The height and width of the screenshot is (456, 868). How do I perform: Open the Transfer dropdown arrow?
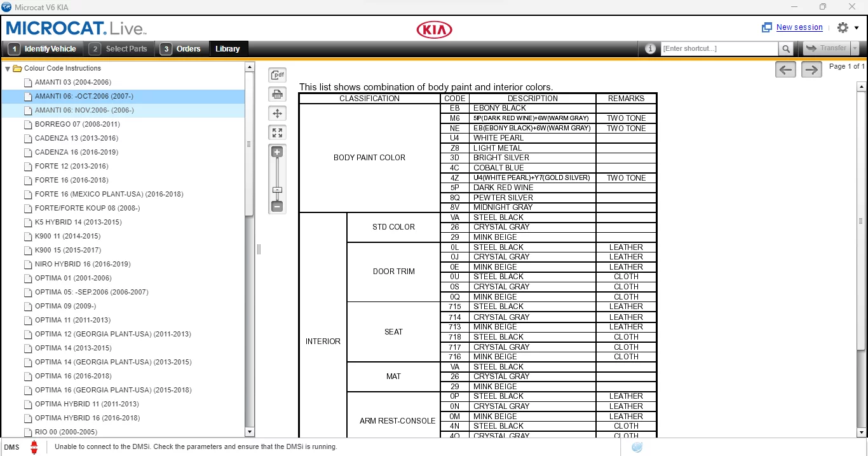tap(854, 48)
